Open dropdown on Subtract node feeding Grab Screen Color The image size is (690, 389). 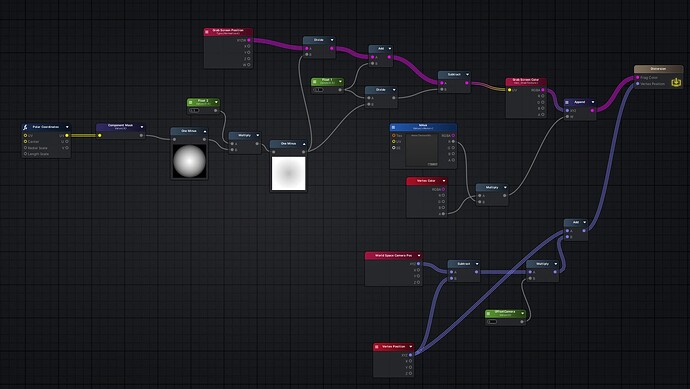[x=467, y=75]
